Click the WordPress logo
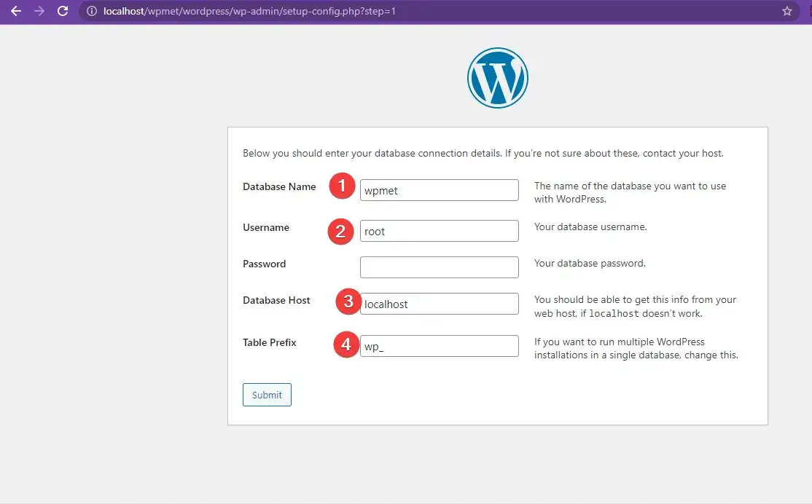This screenshot has width=812, height=504. click(x=498, y=77)
